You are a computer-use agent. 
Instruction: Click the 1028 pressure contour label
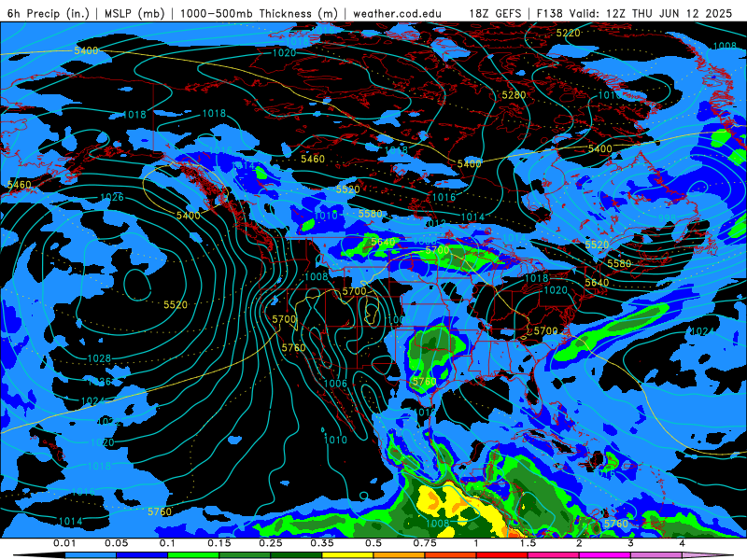[99, 358]
